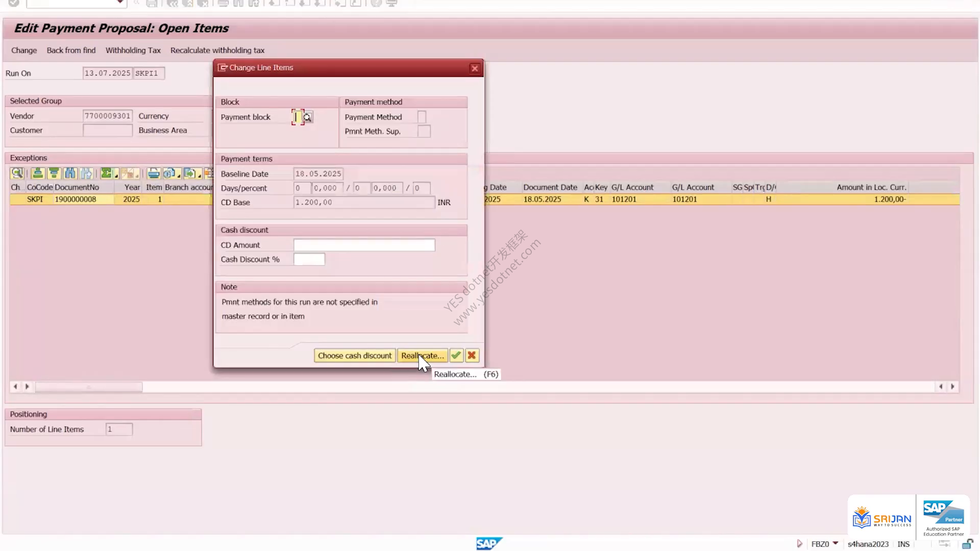The width and height of the screenshot is (980, 551).
Task: Sort ascending using the Exceptions toolbar icon
Action: tap(38, 173)
